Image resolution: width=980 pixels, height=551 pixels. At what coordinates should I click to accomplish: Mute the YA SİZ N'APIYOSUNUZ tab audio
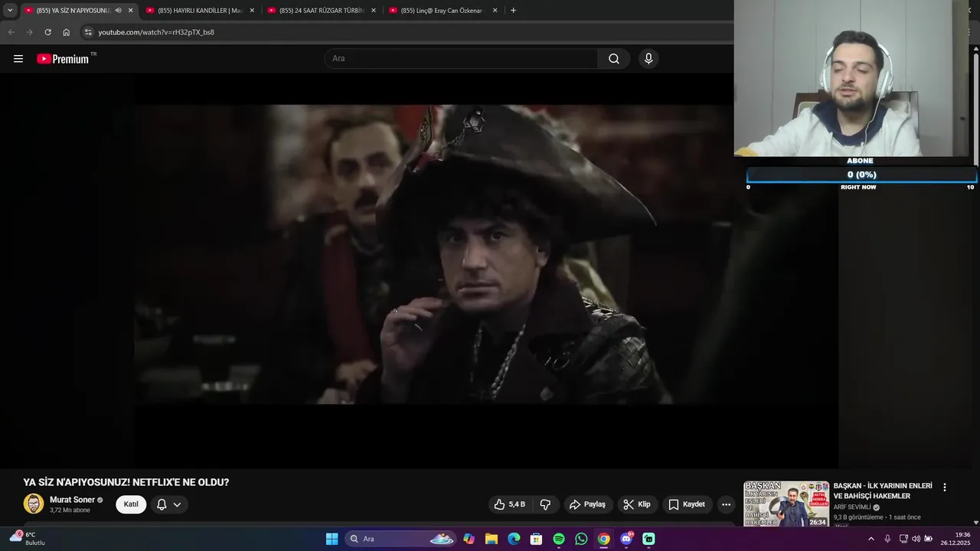pyautogui.click(x=118, y=11)
